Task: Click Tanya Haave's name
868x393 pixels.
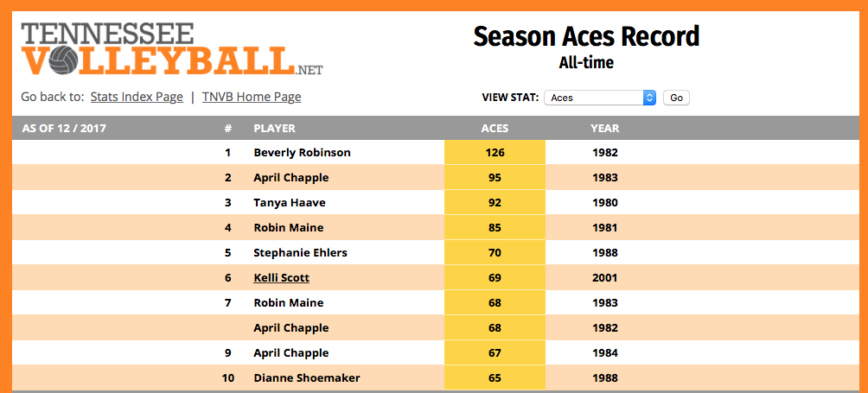Action: [x=289, y=203]
